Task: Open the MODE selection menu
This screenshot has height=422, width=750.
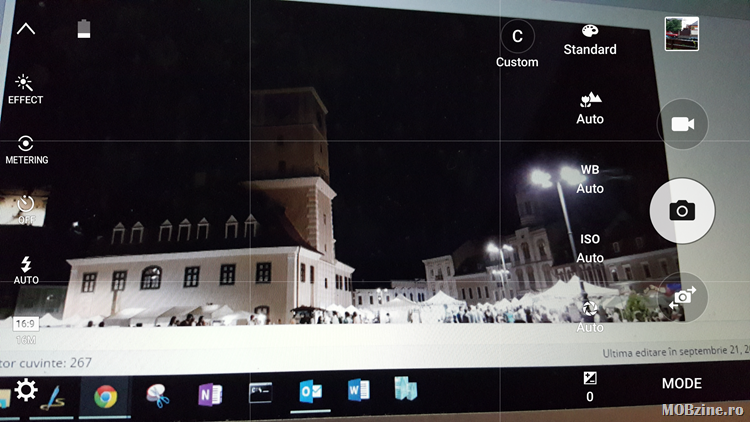Action: (x=681, y=383)
